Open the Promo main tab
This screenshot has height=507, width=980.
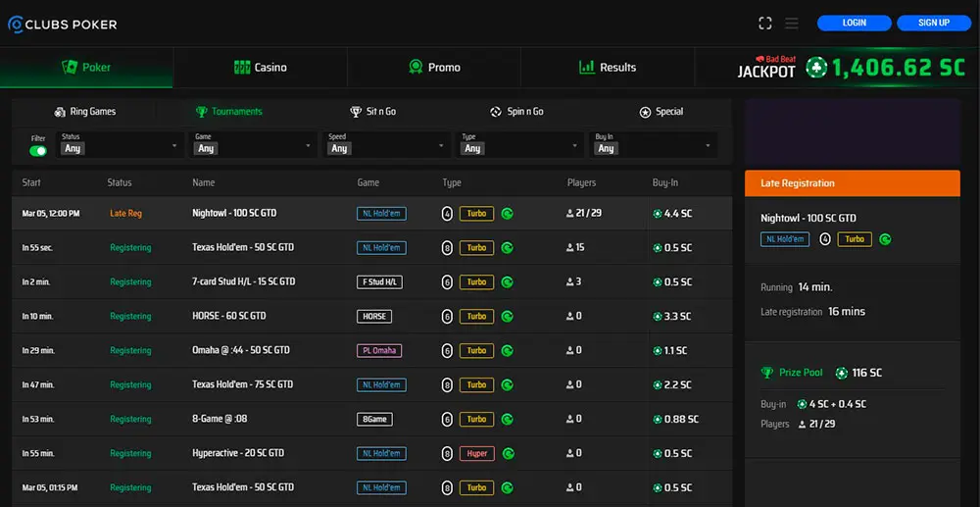434,68
